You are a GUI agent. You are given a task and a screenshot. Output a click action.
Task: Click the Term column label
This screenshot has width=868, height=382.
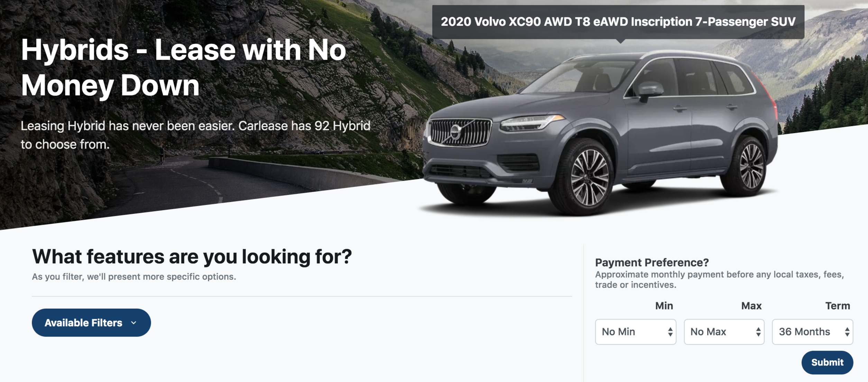click(x=838, y=306)
